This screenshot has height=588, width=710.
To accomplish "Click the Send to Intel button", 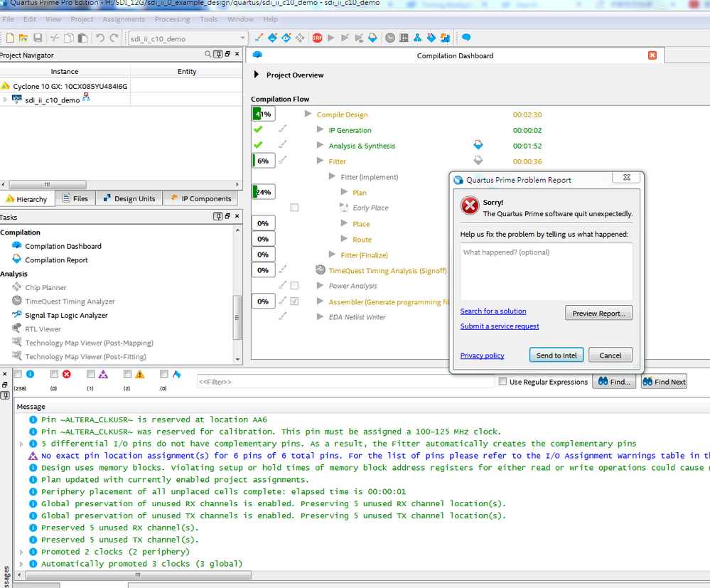I will click(556, 356).
